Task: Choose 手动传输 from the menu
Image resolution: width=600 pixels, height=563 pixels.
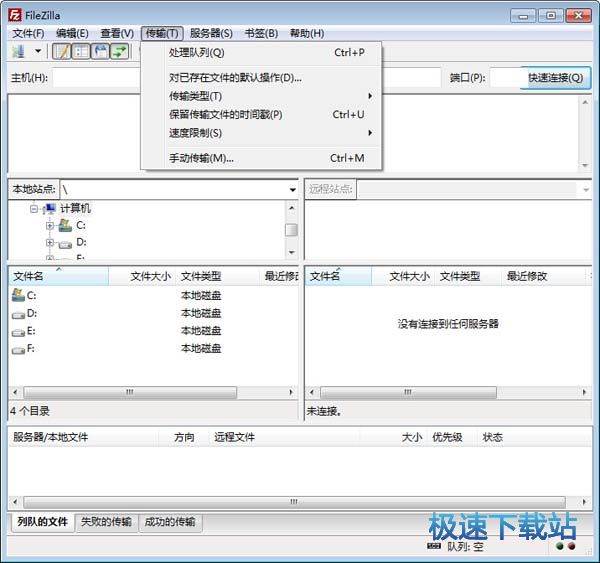Action: tap(201, 158)
